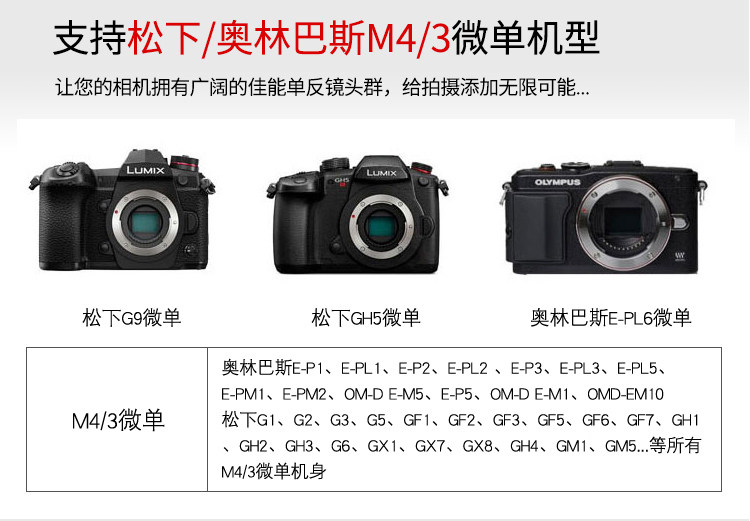Image resolution: width=750 pixels, height=521 pixels.
Task: Click the Panasonic GH5 camera image
Action: point(357,215)
